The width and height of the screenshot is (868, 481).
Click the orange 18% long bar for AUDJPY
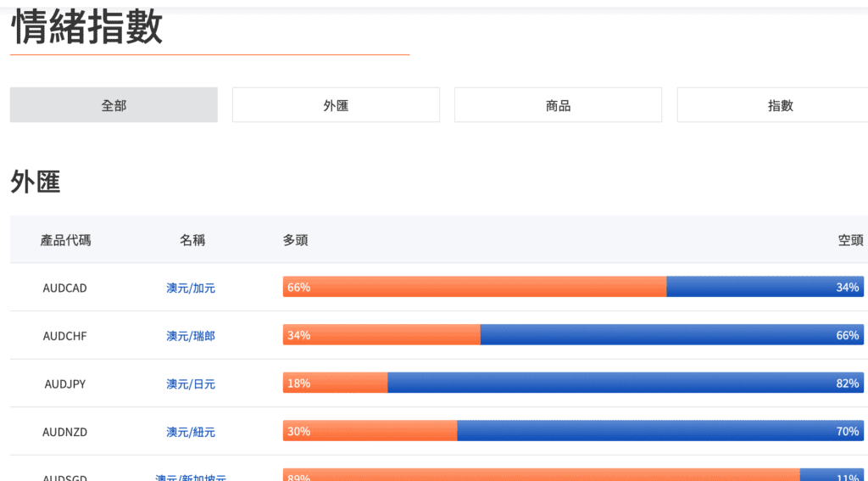335,383
